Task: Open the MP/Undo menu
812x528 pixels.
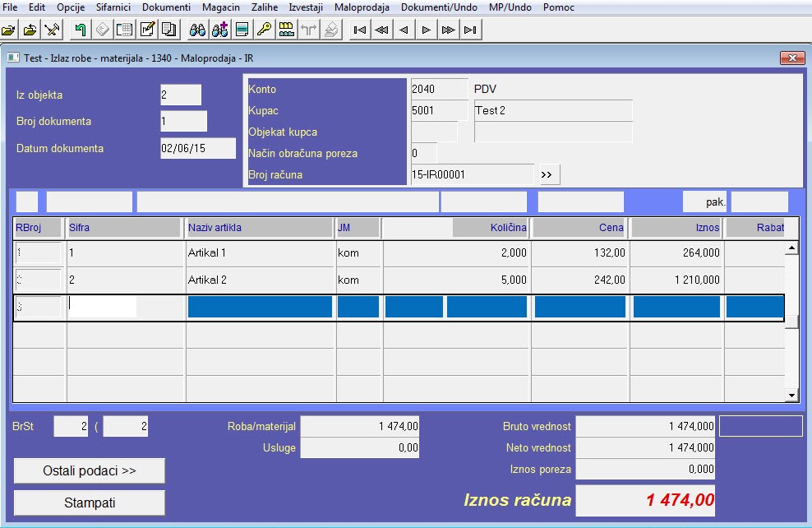Action: [510, 7]
